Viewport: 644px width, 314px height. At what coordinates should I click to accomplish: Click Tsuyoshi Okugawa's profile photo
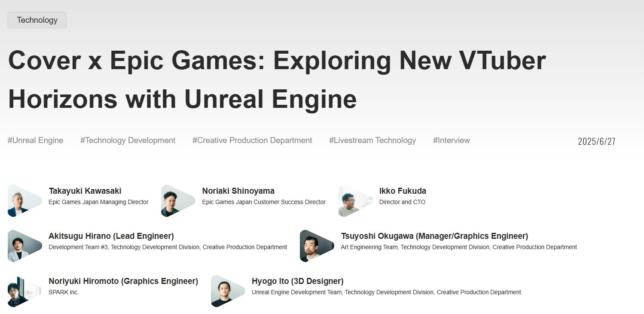click(317, 246)
